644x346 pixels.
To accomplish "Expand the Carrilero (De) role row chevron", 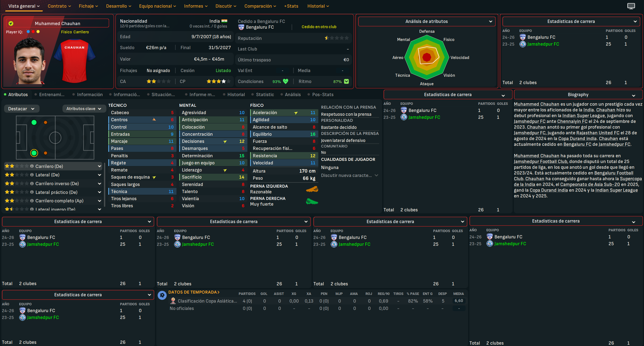I will click(100, 166).
